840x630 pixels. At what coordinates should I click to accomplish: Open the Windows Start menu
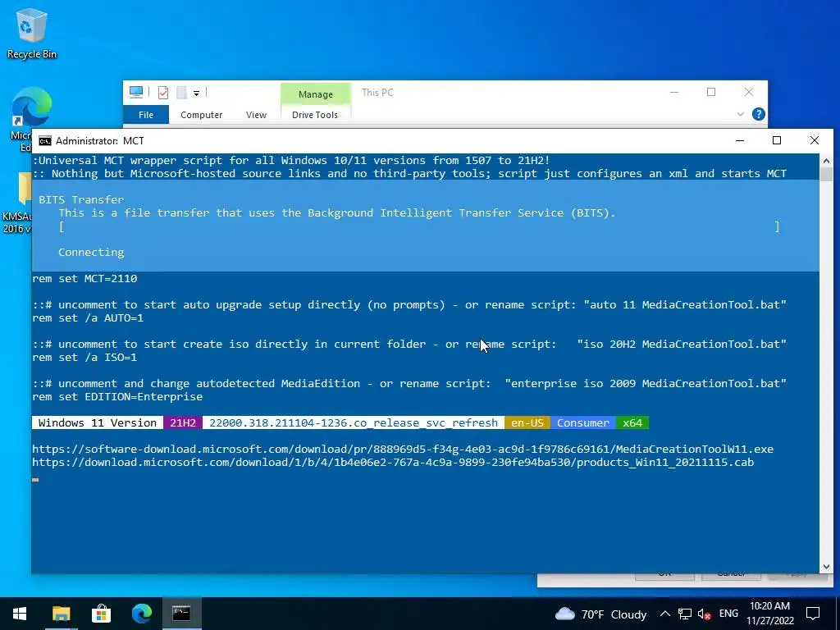pos(20,614)
